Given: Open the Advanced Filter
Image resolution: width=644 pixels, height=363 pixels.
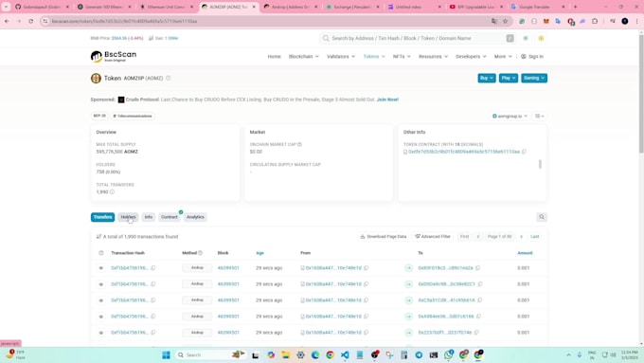Looking at the screenshot, I should [433, 237].
